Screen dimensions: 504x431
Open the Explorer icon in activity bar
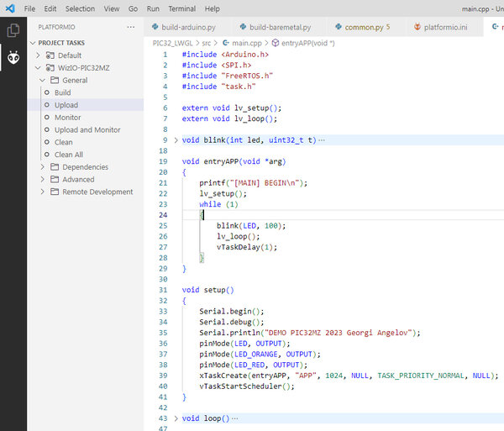[13, 30]
